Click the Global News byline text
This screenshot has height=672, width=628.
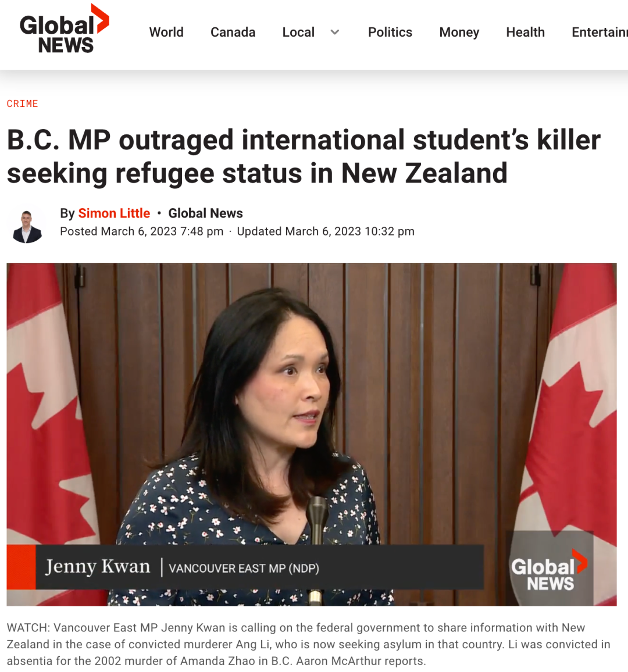pos(205,213)
